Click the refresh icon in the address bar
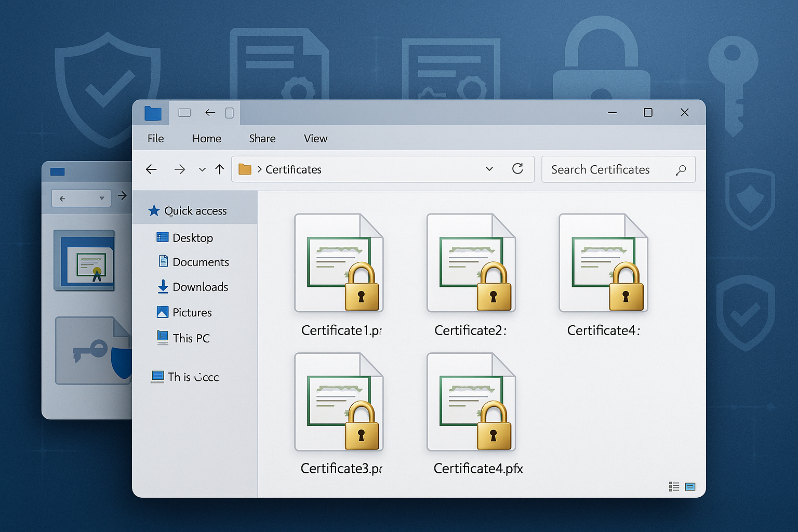 point(517,169)
